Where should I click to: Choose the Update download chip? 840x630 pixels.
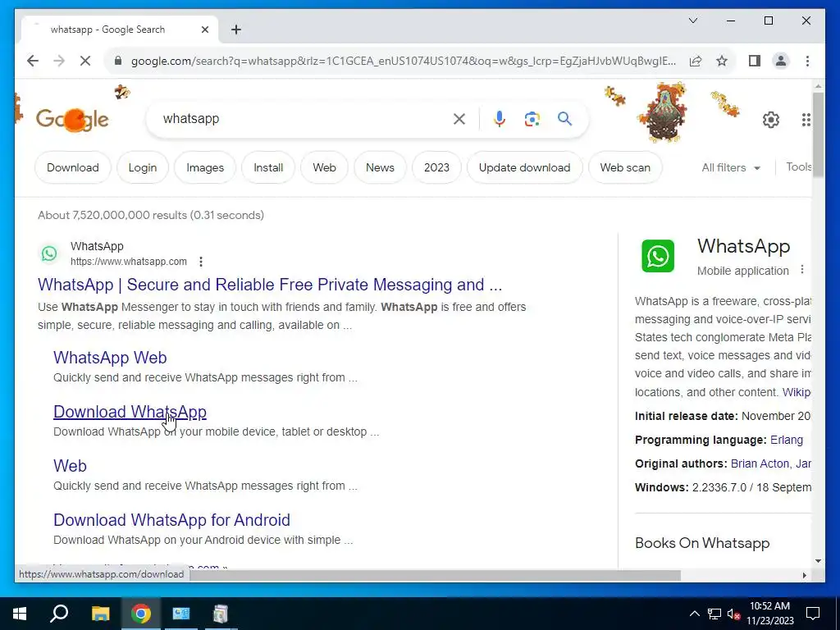coord(524,167)
